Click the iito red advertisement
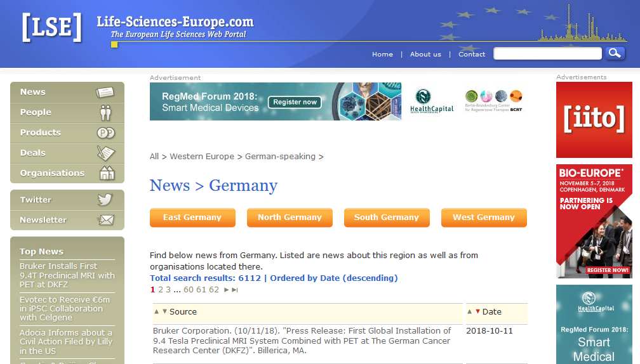The height and width of the screenshot is (364, 640). point(594,120)
